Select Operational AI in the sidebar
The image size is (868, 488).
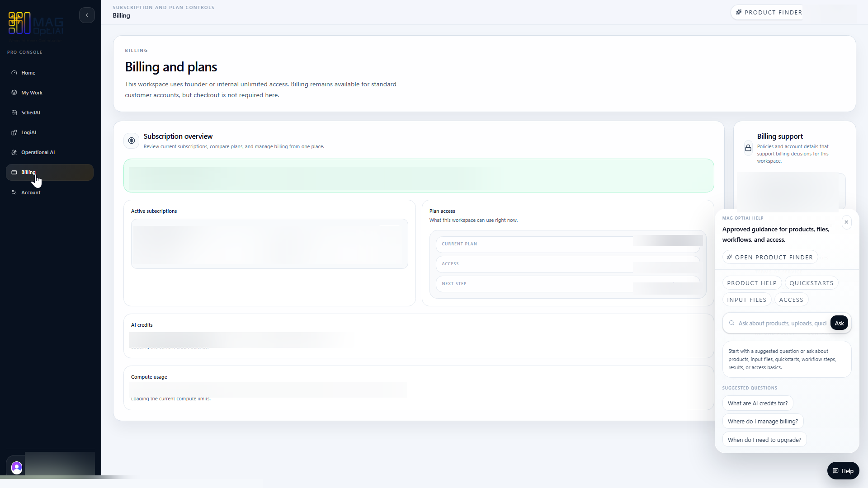[50, 152]
